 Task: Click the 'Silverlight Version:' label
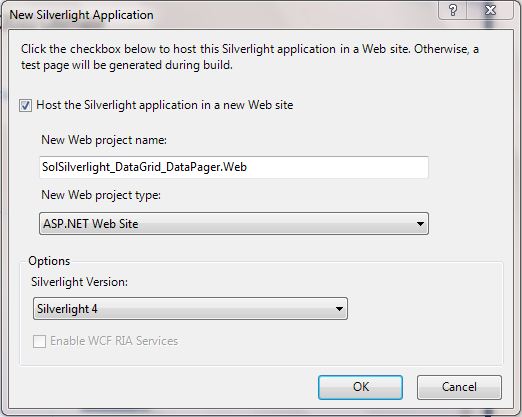79,282
